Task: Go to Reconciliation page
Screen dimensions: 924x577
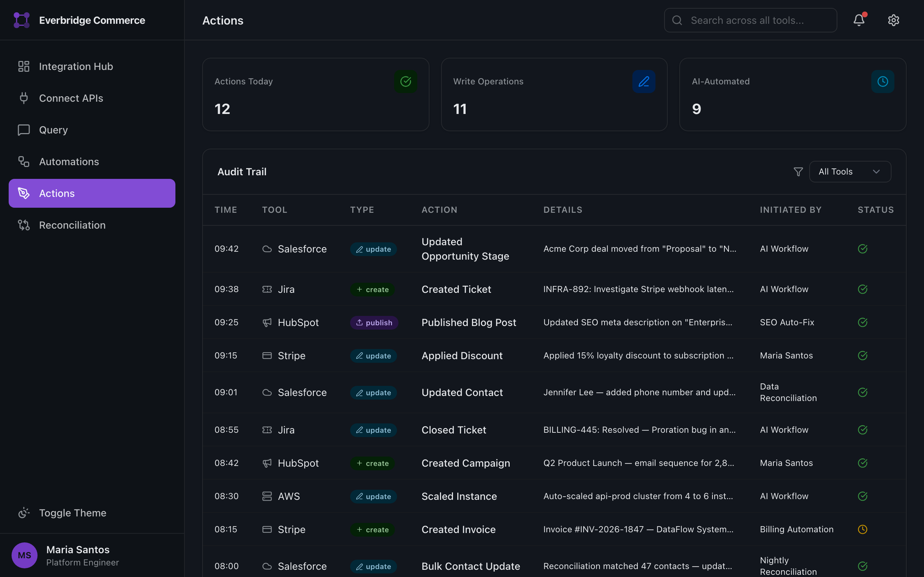Action: 72,225
